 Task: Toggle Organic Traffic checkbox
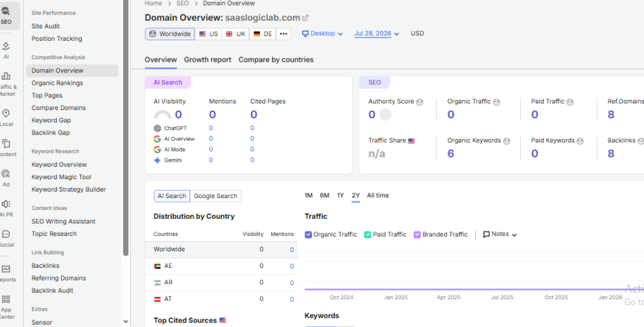coord(308,235)
